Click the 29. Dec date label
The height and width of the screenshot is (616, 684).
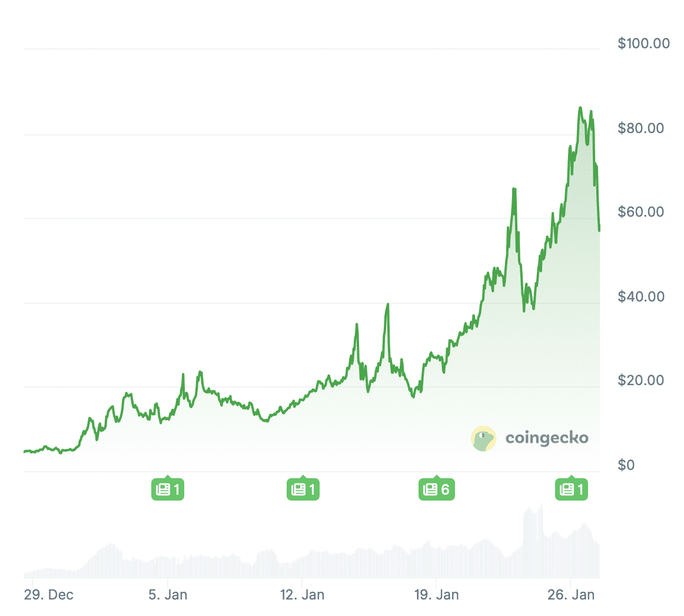[49, 595]
